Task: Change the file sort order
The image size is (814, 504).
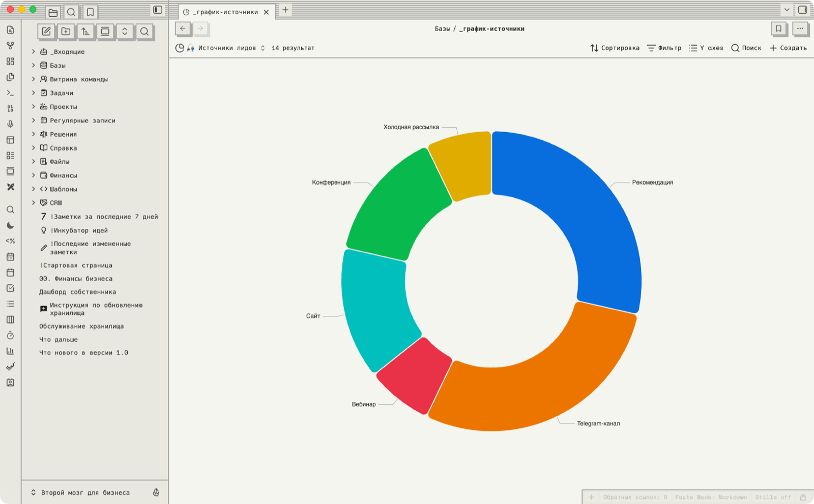Action: pyautogui.click(x=85, y=32)
